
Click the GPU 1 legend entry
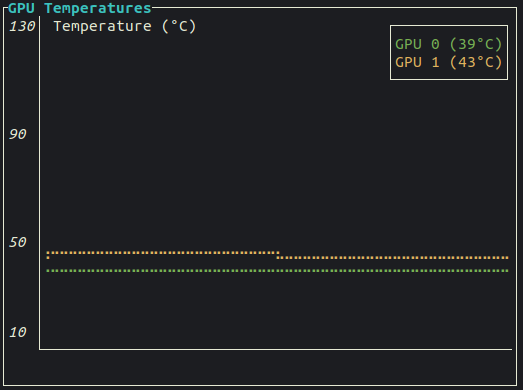448,62
